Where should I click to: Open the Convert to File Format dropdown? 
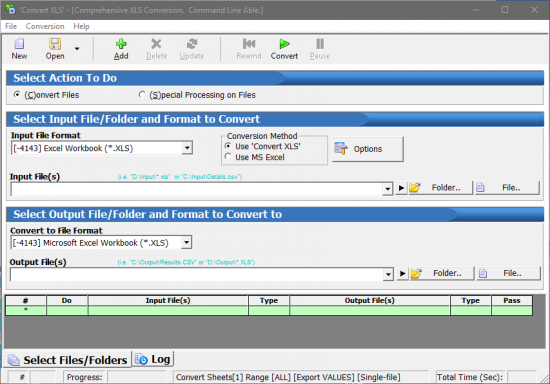(187, 242)
